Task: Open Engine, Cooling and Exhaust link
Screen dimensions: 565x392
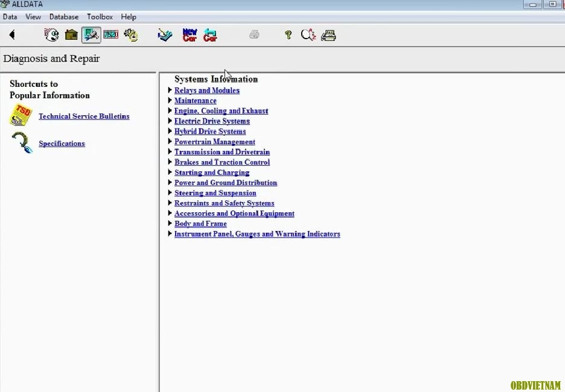Action: coord(222,111)
